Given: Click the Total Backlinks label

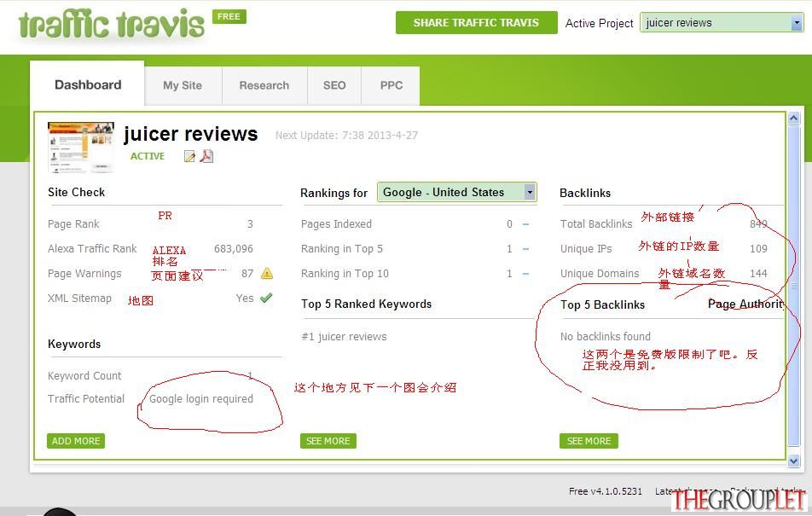Looking at the screenshot, I should (x=596, y=223).
